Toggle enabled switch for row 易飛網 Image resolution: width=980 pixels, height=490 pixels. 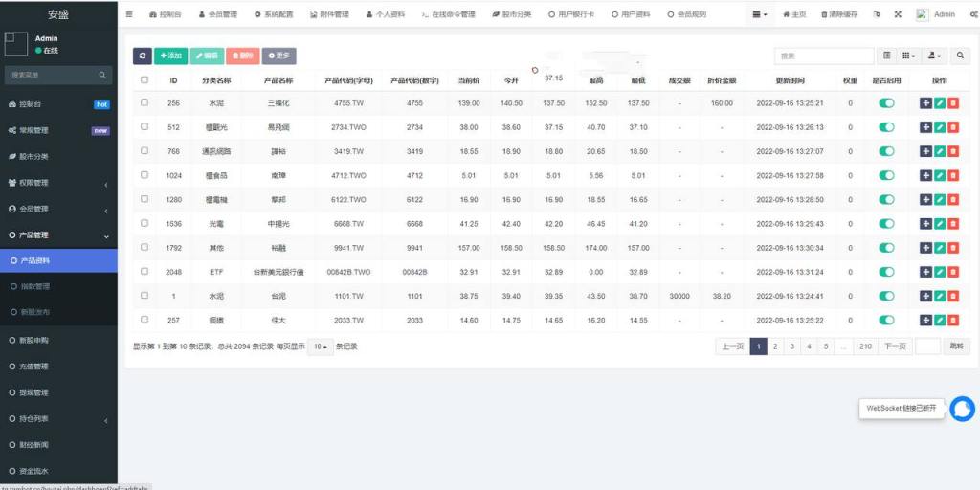(x=886, y=127)
